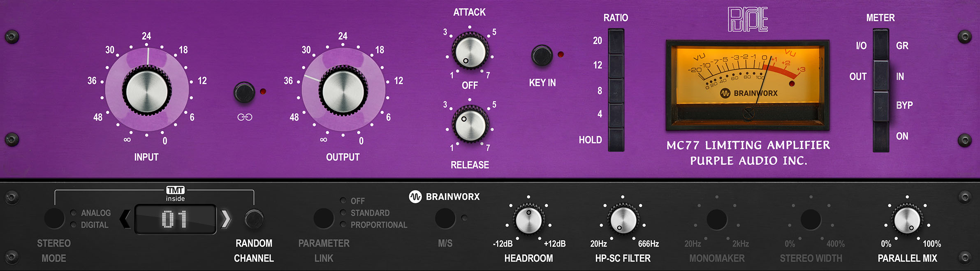Enable the KEY IN button
Image resolution: width=980 pixels, height=271 pixels.
pos(542,56)
